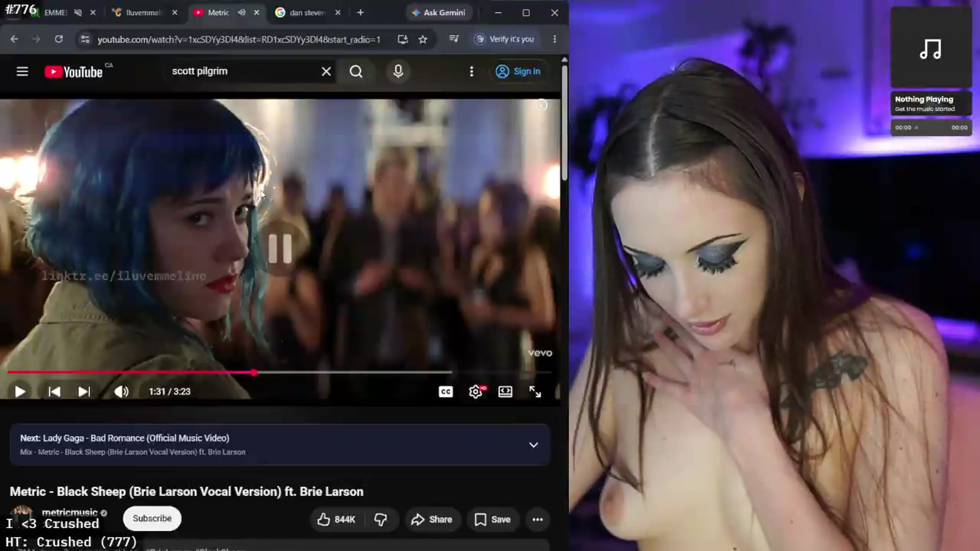The height and width of the screenshot is (551, 980).
Task: Dislike the video
Action: pyautogui.click(x=381, y=519)
